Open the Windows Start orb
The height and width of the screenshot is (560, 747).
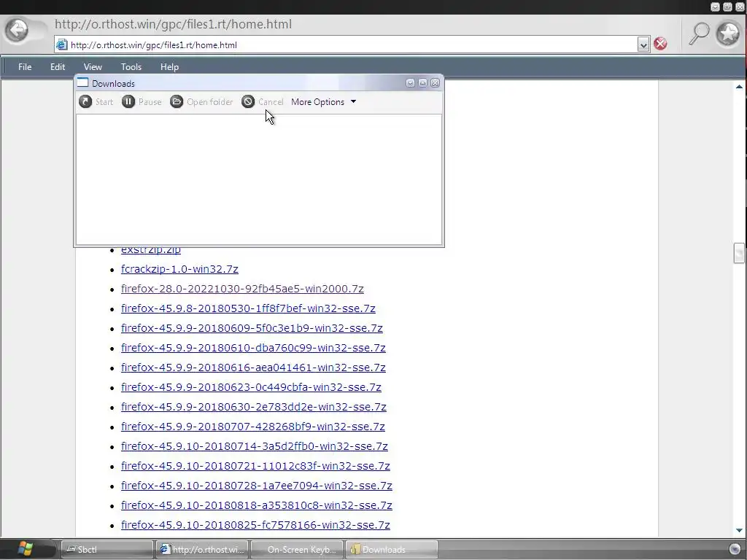click(25, 549)
